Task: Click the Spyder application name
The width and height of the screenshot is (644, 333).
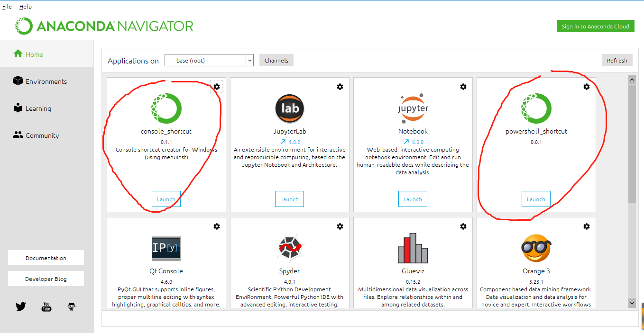Action: 290,271
